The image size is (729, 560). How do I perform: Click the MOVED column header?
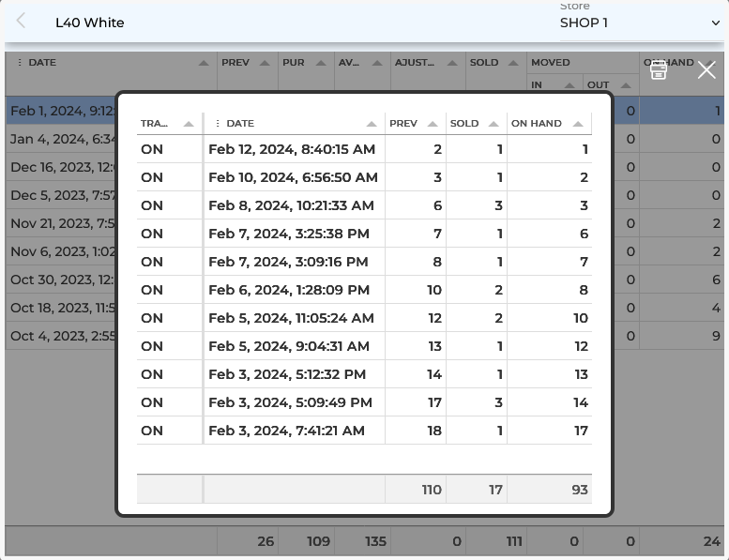pos(551,63)
